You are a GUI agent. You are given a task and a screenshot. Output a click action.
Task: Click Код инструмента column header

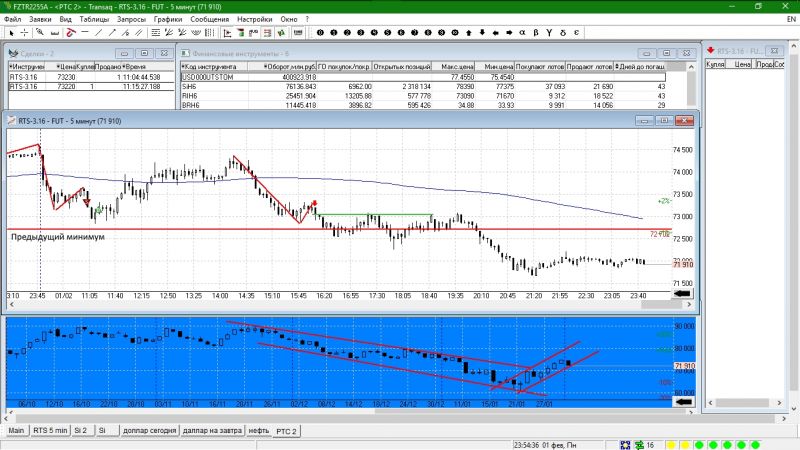tap(214, 67)
